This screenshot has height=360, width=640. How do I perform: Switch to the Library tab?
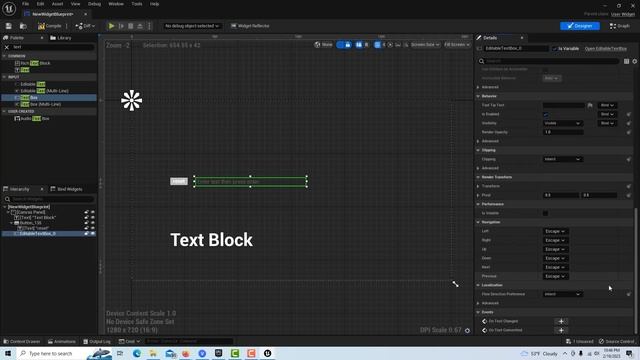(61, 38)
